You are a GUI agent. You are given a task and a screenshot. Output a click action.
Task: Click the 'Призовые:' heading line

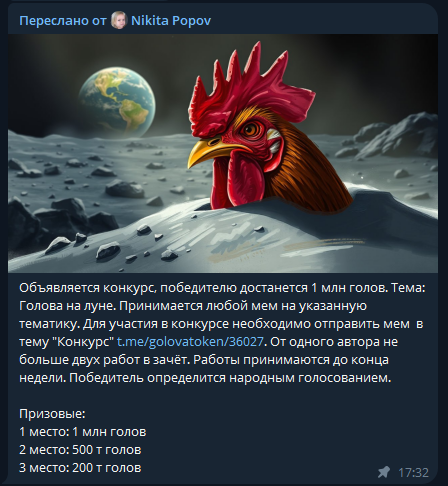52,414
